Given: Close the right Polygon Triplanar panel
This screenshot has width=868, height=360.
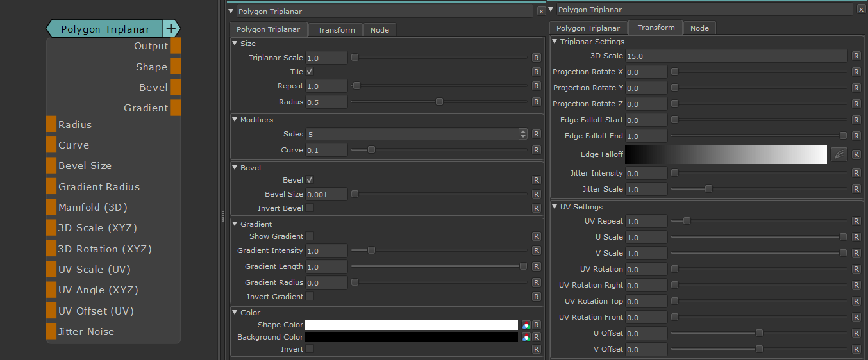Looking at the screenshot, I should (860, 10).
